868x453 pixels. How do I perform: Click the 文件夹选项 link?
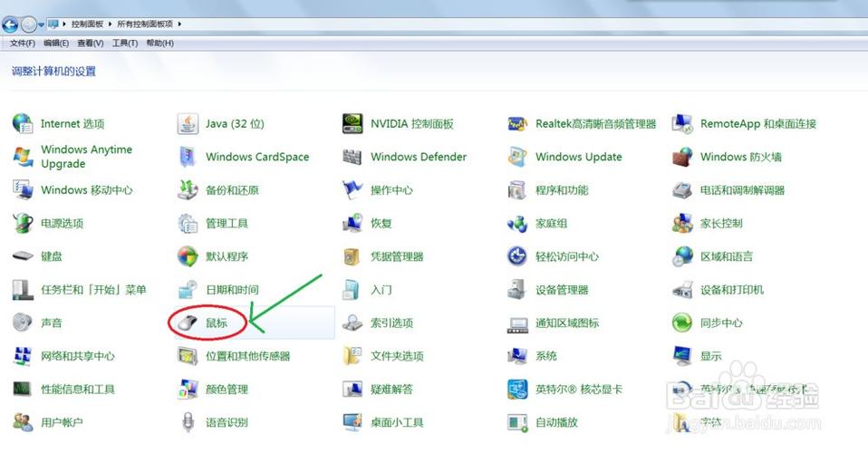point(397,356)
